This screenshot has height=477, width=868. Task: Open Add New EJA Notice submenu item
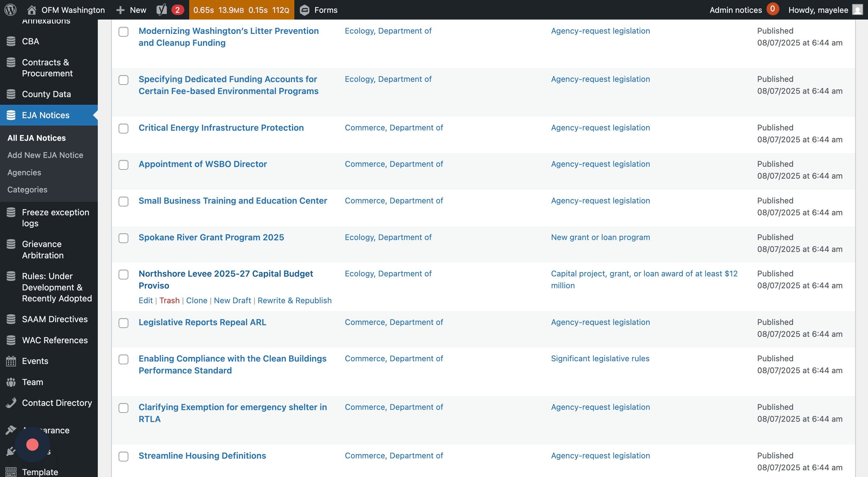(x=45, y=155)
